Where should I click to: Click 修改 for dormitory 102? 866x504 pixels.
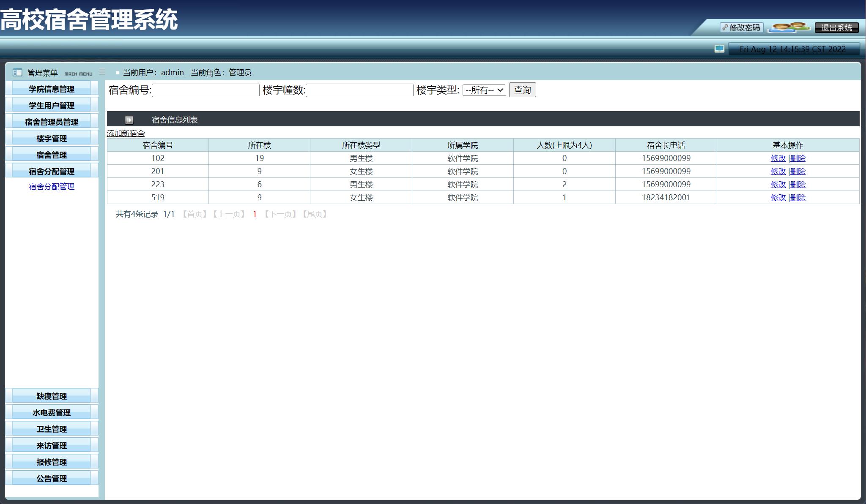(778, 158)
